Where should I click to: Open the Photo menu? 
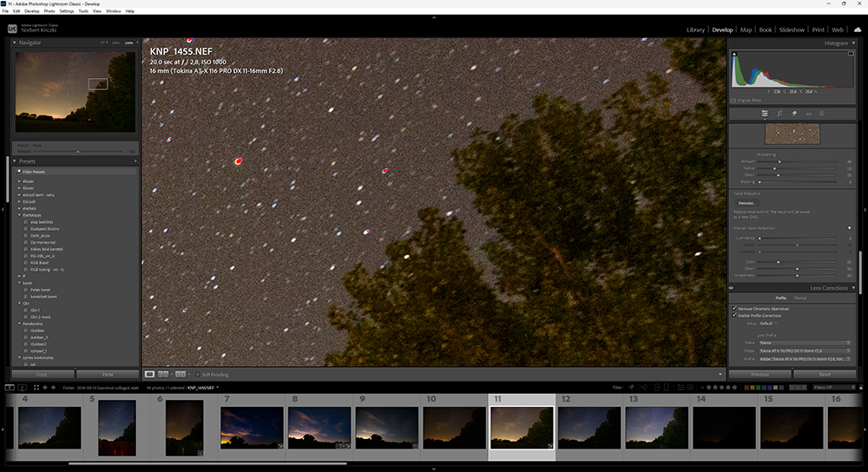click(x=49, y=11)
